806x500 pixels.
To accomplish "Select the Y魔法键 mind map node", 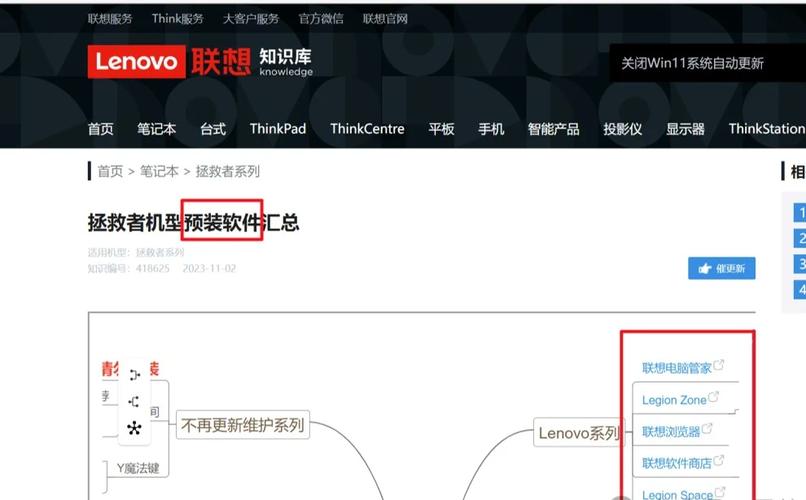I will coord(138,468).
